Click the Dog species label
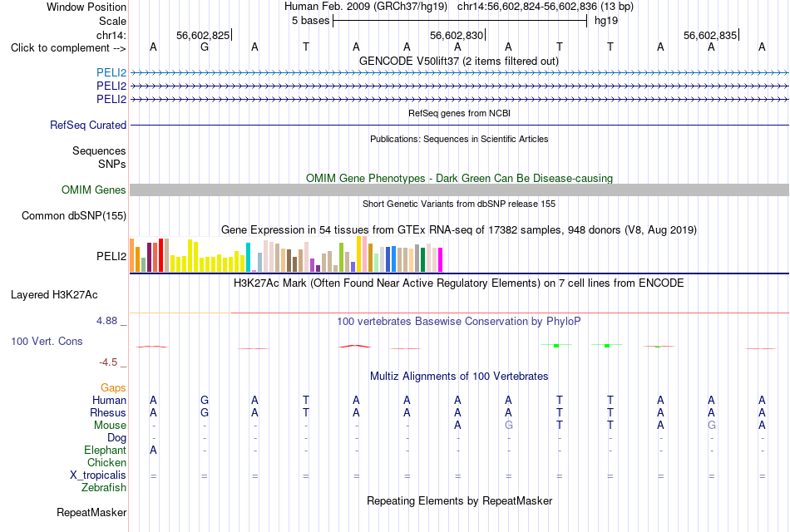The width and height of the screenshot is (790, 532). (x=117, y=438)
